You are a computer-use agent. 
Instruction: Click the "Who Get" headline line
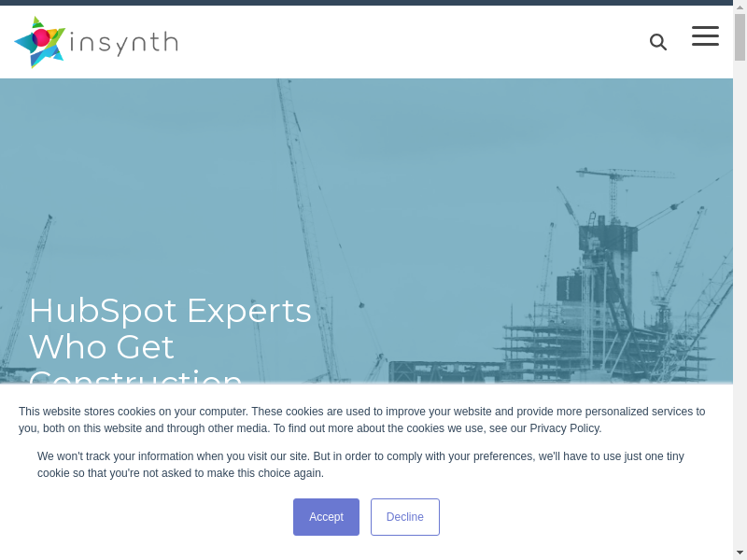tap(102, 347)
